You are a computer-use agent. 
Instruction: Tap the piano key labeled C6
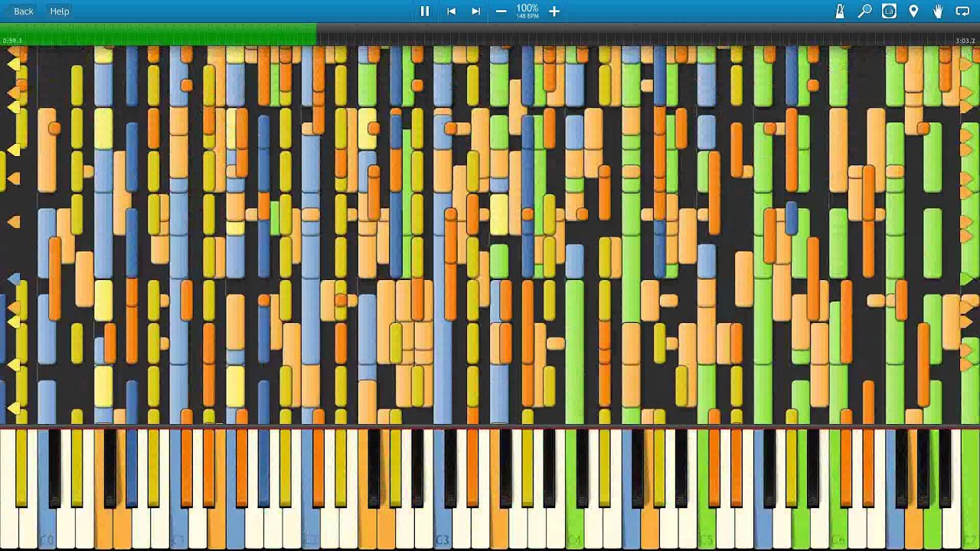838,528
